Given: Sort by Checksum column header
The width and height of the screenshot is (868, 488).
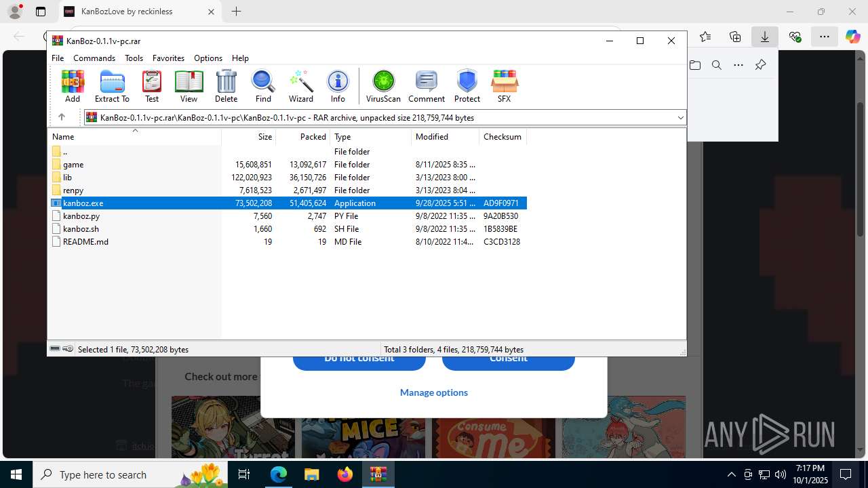Looking at the screenshot, I should pyautogui.click(x=503, y=137).
